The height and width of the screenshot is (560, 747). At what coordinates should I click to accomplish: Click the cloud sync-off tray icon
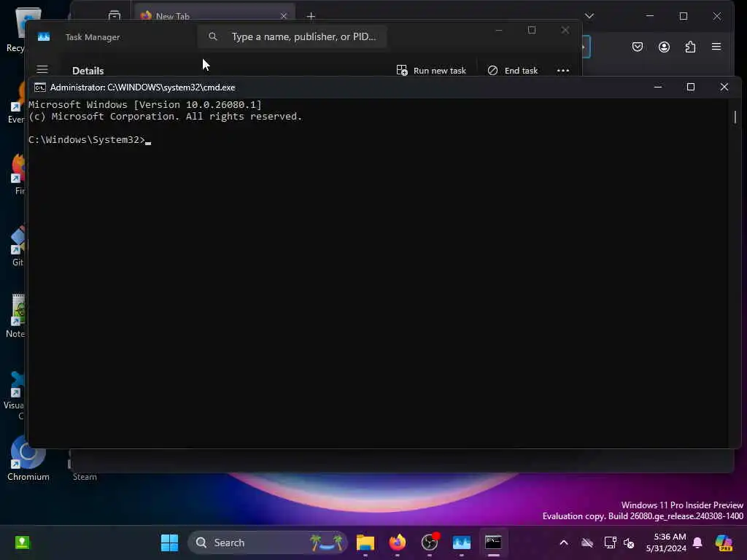pos(587,542)
